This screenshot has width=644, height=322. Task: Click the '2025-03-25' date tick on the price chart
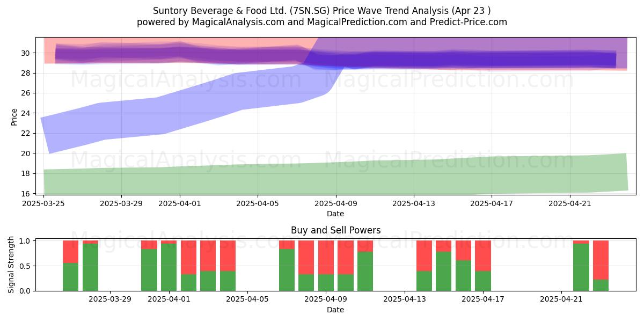point(43,203)
